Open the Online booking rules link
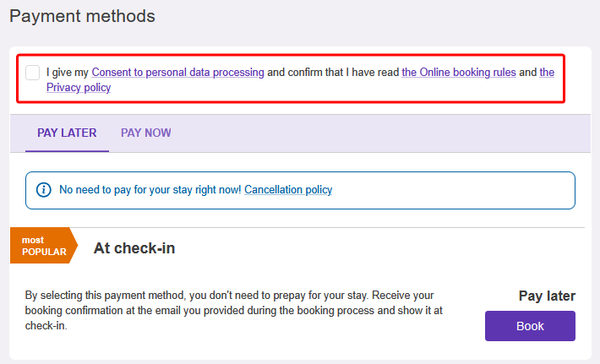The width and height of the screenshot is (600, 364). pos(459,73)
